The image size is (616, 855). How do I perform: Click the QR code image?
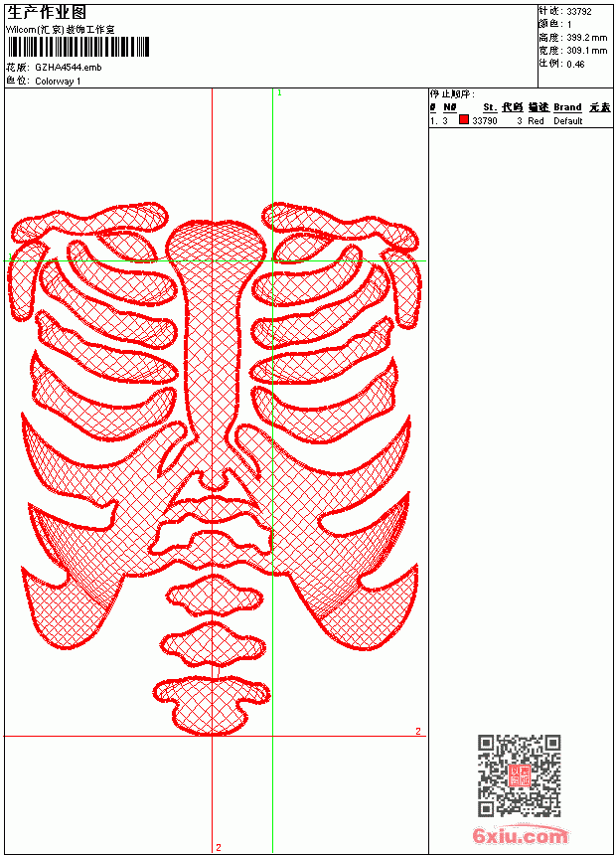(519, 774)
